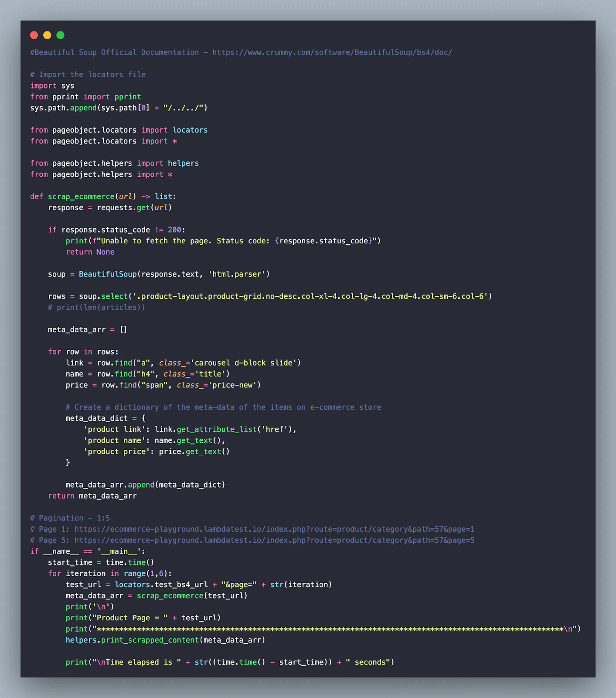Click the 'product link' dictionary entry
The width and height of the screenshot is (616, 698).
pyautogui.click(x=190, y=430)
